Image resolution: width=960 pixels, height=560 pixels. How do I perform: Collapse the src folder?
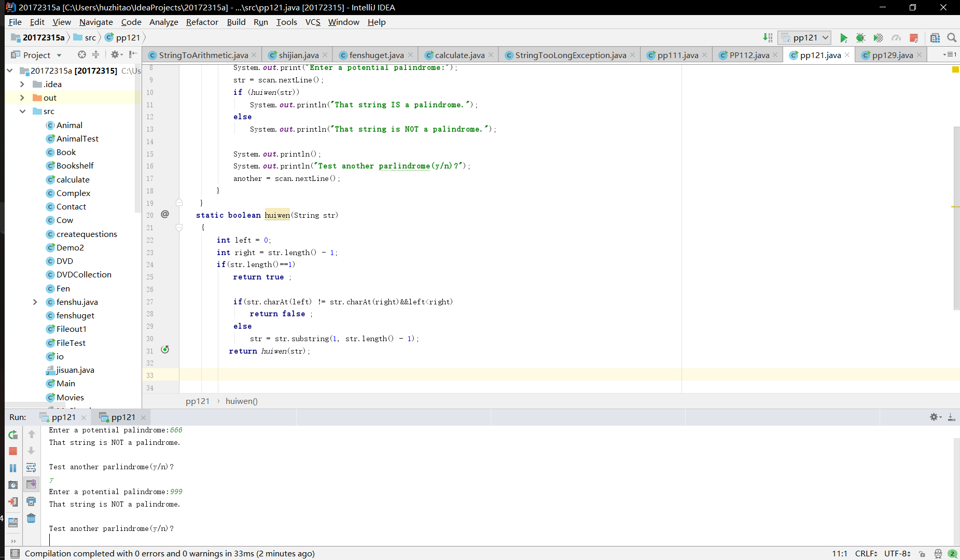point(22,111)
